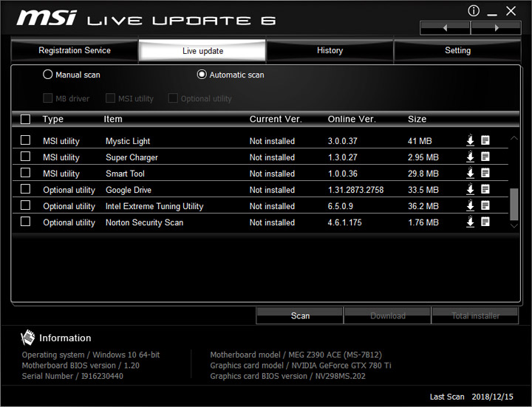Select the Automatic scan radio button
This screenshot has width=532, height=407.
[202, 75]
